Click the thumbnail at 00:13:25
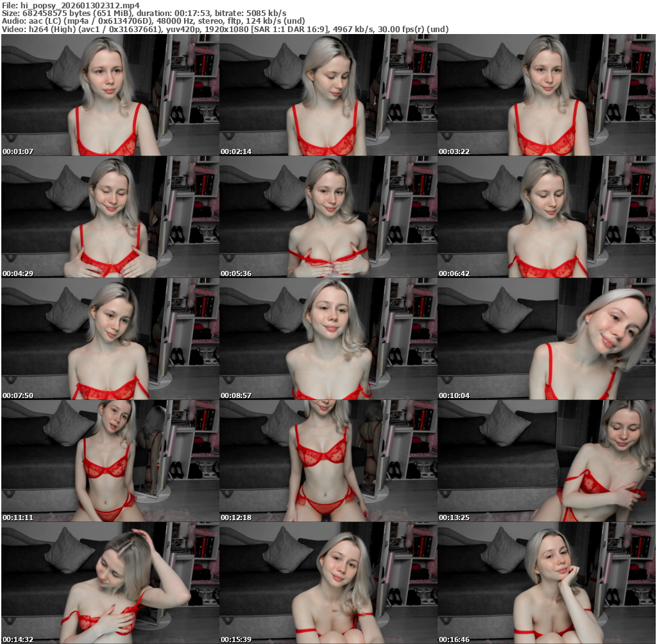The image size is (657, 644). (x=547, y=461)
